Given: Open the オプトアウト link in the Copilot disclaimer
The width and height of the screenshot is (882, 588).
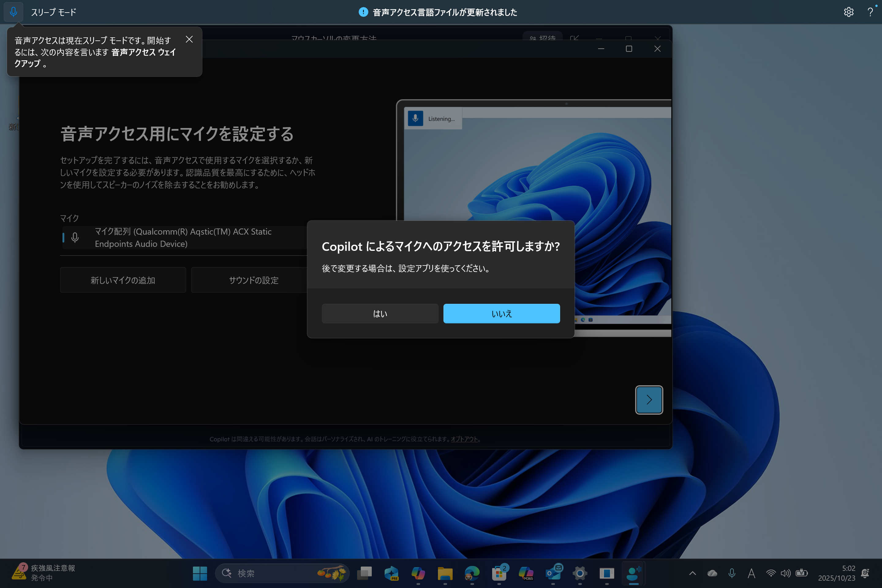Looking at the screenshot, I should 464,439.
